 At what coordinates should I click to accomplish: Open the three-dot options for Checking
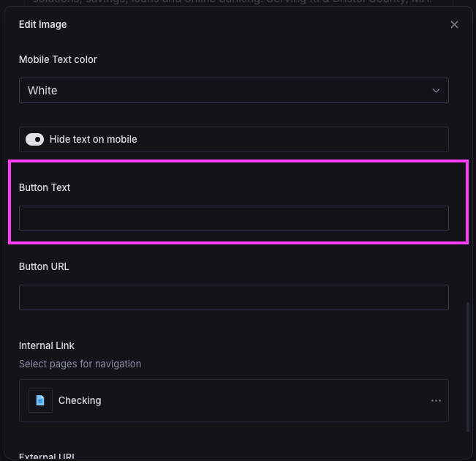click(436, 400)
